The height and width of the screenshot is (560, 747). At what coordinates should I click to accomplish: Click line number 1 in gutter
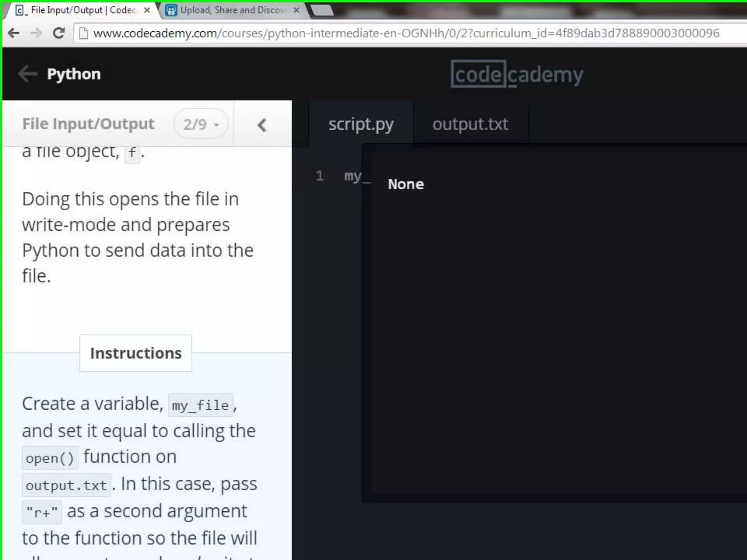pos(320,176)
